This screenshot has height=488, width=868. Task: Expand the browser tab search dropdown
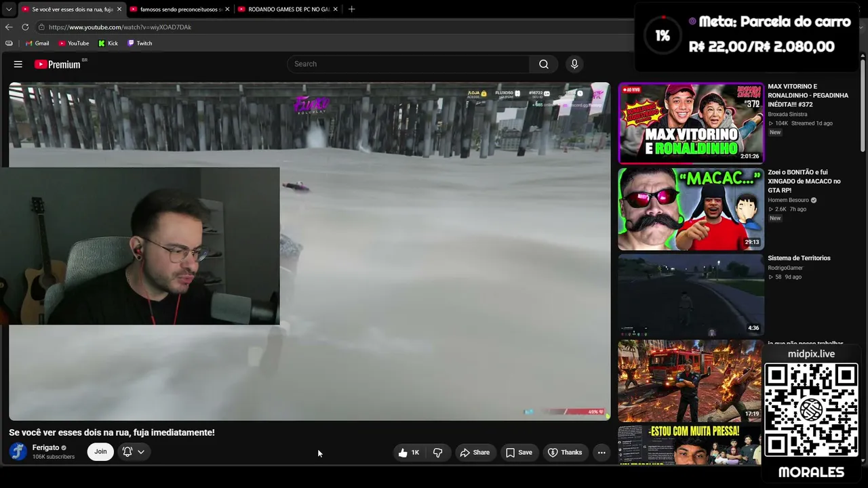pyautogui.click(x=8, y=9)
